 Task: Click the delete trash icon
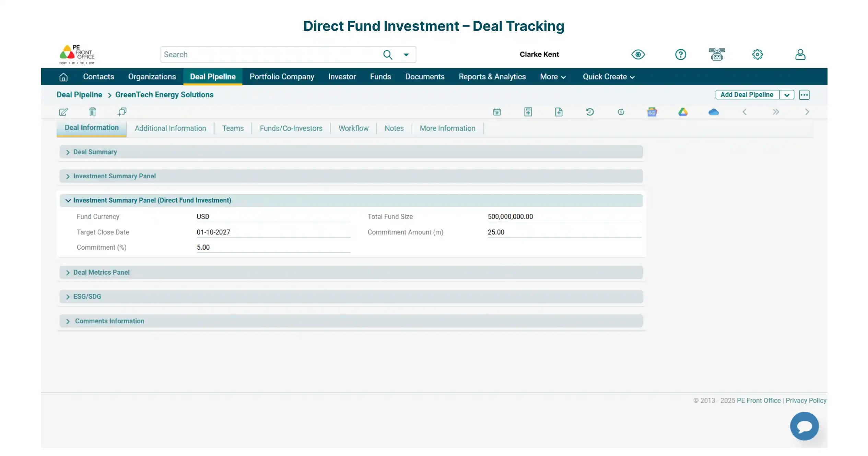(x=93, y=112)
